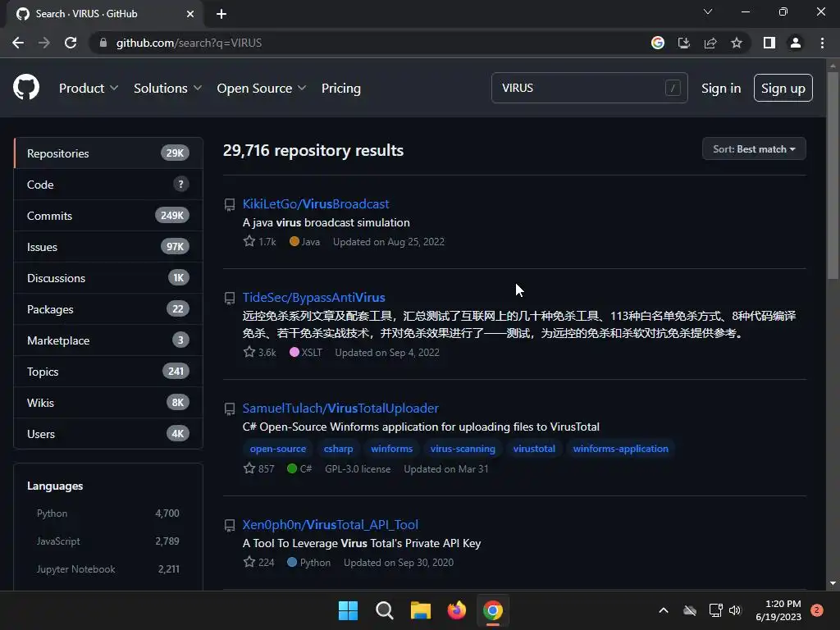
Task: Select the Wikis filter
Action: 108,402
